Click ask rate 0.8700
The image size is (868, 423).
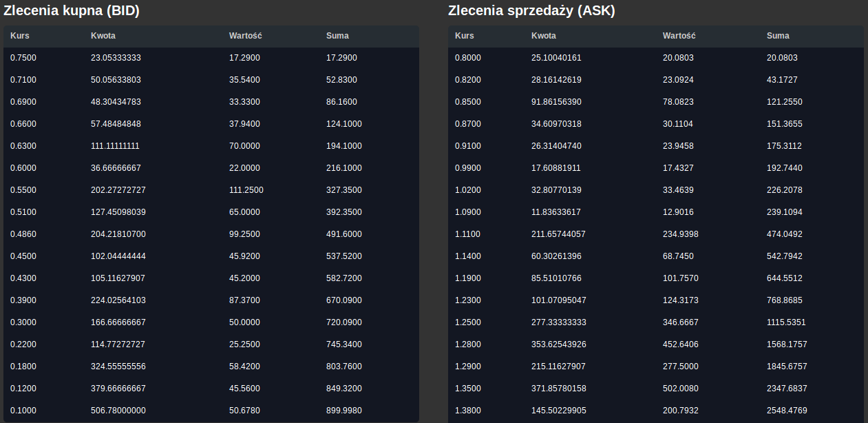tap(468, 124)
